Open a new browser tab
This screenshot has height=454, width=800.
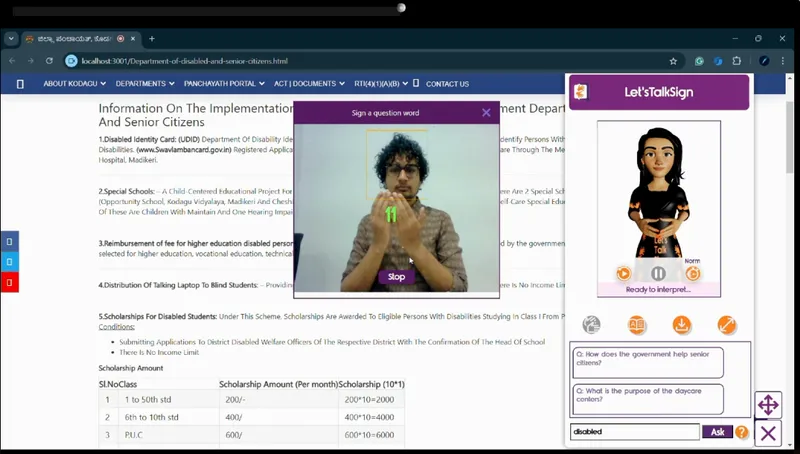point(152,39)
